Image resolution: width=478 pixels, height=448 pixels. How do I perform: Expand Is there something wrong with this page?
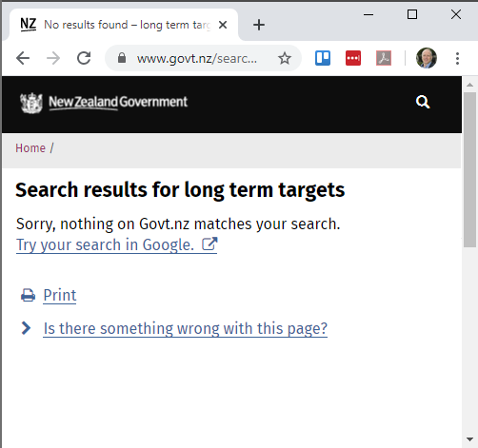coord(186,328)
